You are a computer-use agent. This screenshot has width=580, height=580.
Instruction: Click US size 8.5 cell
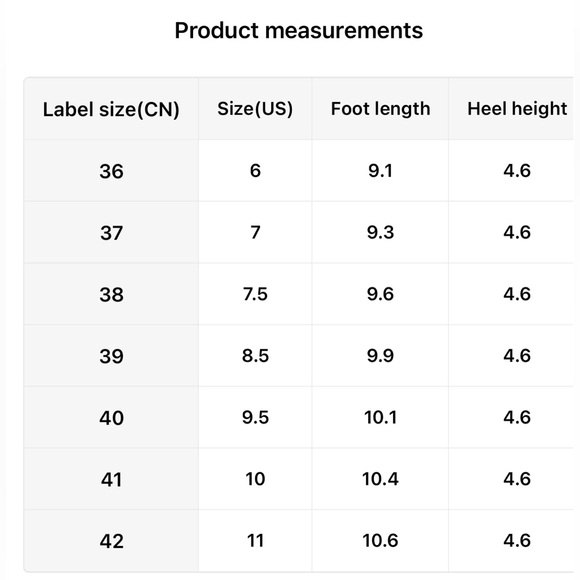[x=255, y=356]
